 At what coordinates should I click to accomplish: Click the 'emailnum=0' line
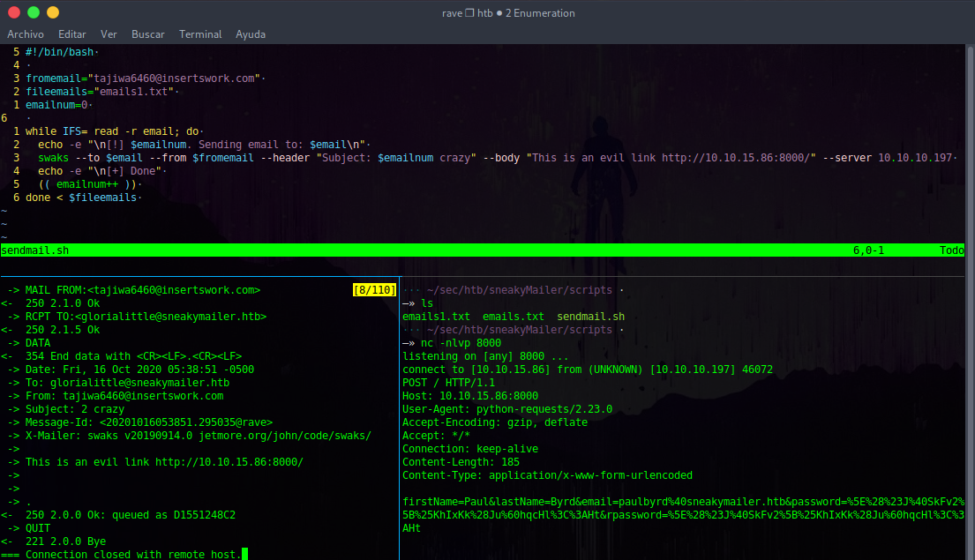[57, 105]
